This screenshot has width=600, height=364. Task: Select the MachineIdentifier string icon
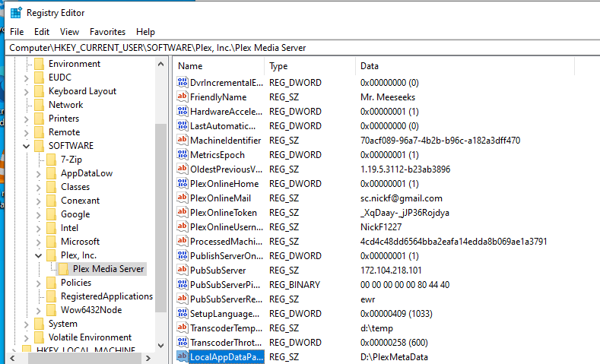(x=182, y=141)
